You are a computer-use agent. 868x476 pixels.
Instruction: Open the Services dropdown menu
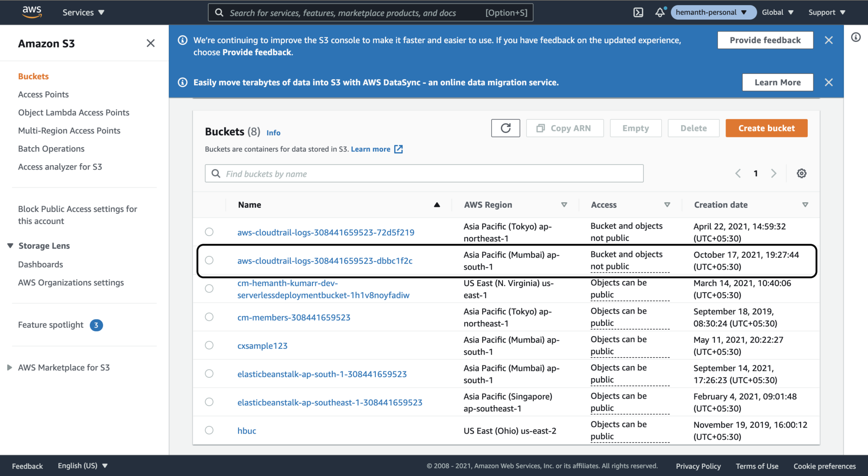click(x=83, y=12)
